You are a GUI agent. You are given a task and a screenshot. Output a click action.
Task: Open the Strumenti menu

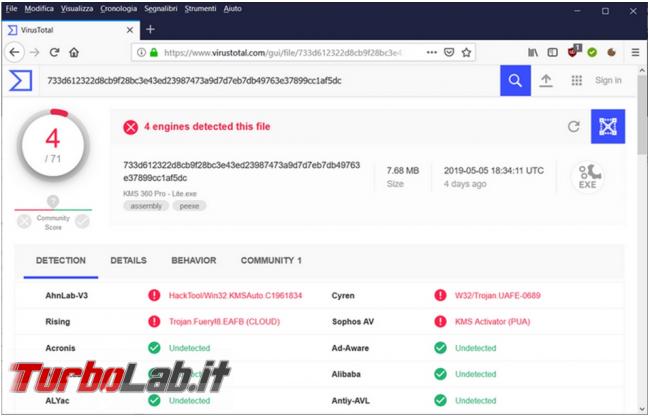click(201, 8)
